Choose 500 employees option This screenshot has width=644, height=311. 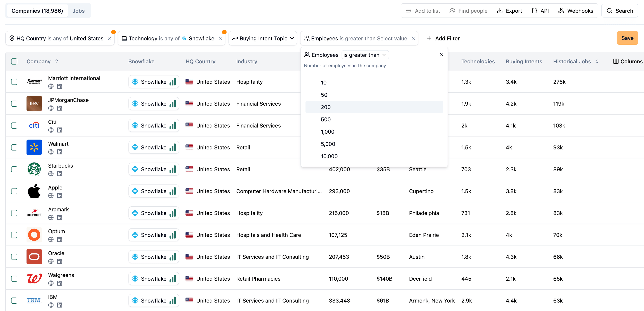[x=374, y=119]
